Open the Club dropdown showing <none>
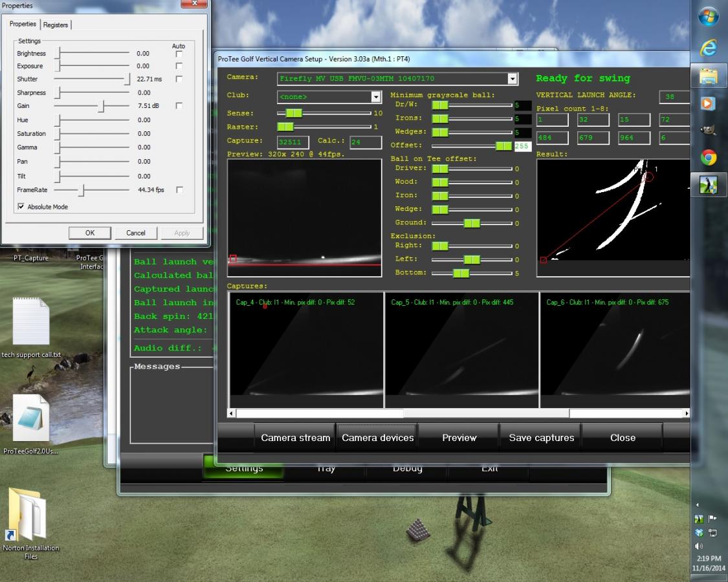This screenshot has width=728, height=582. tap(375, 96)
